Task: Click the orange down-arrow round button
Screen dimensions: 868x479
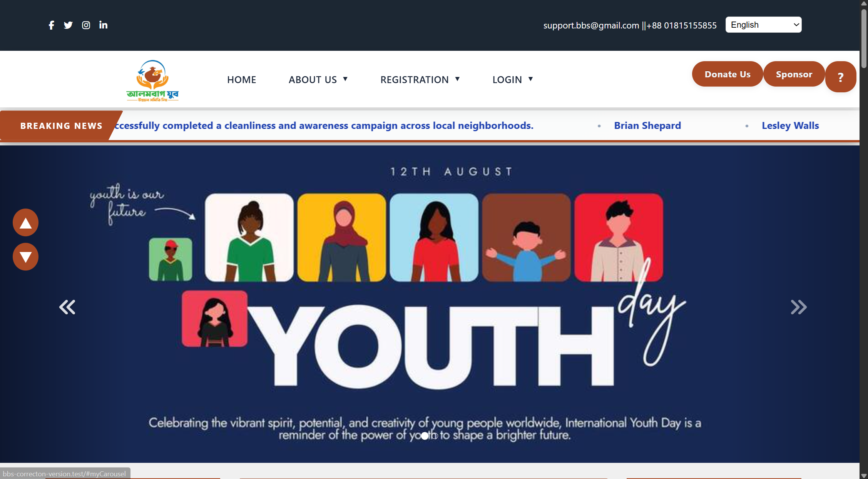Action: pos(25,257)
